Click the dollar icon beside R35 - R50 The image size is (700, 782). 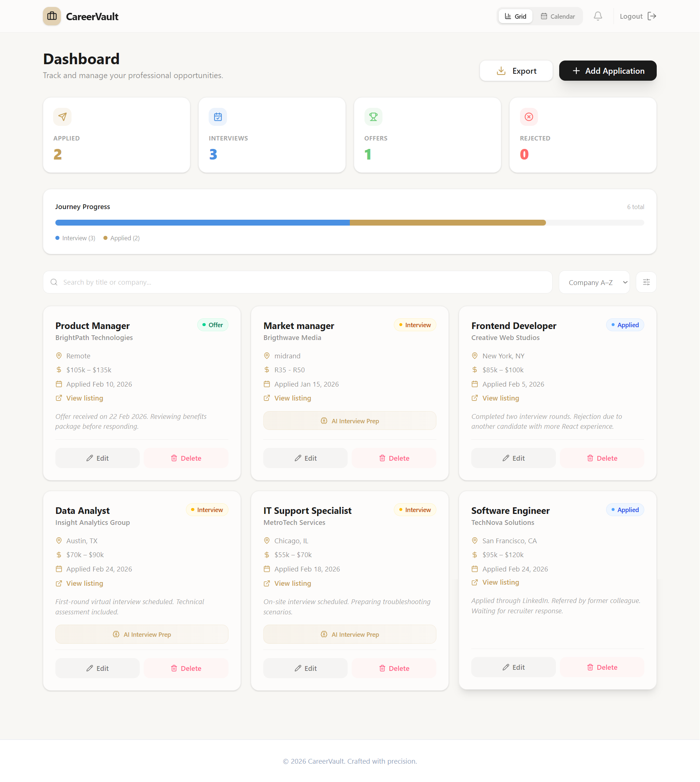(267, 370)
